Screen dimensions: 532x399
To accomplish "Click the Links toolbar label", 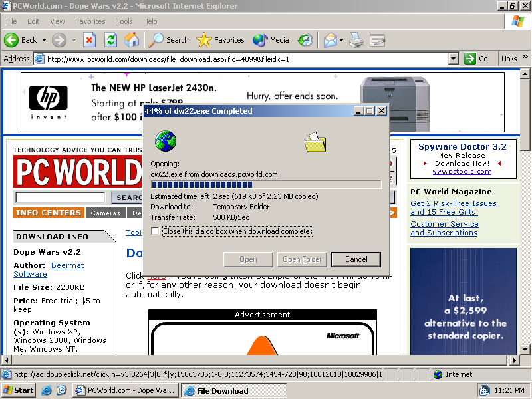I will point(509,59).
